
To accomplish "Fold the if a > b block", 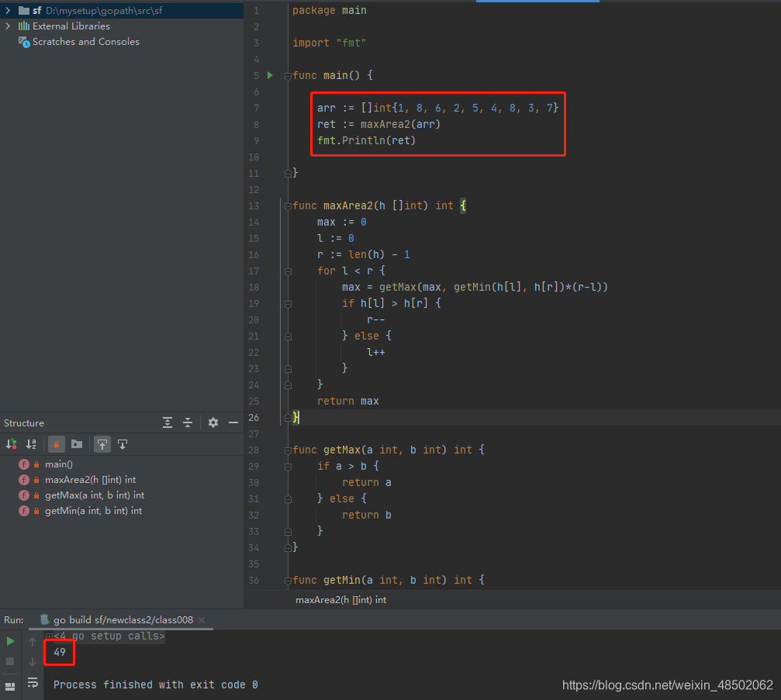I will [288, 467].
